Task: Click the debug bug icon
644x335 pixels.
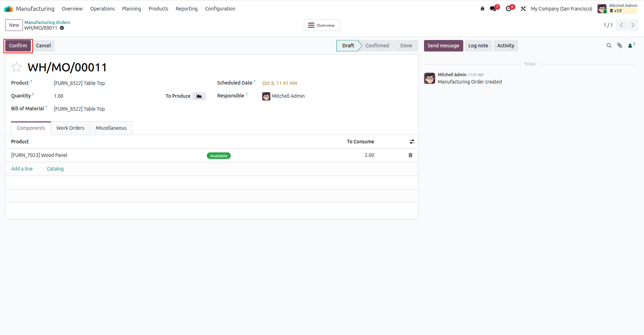Action: tap(482, 9)
